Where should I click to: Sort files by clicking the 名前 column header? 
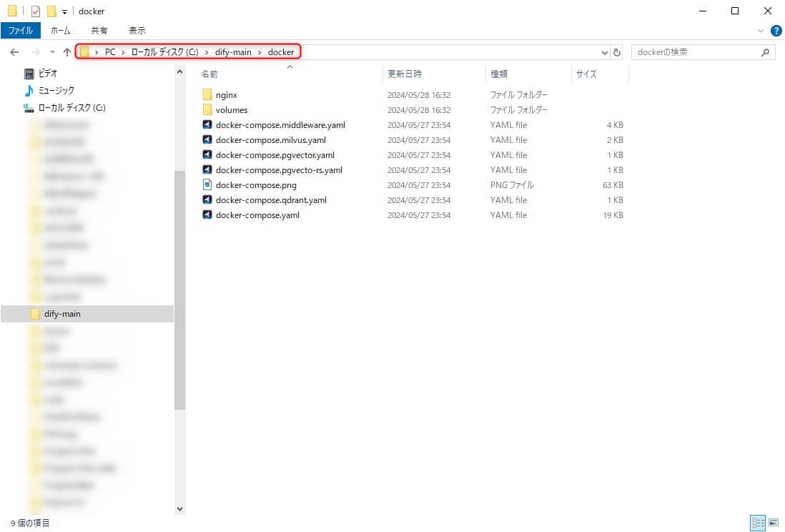[209, 74]
